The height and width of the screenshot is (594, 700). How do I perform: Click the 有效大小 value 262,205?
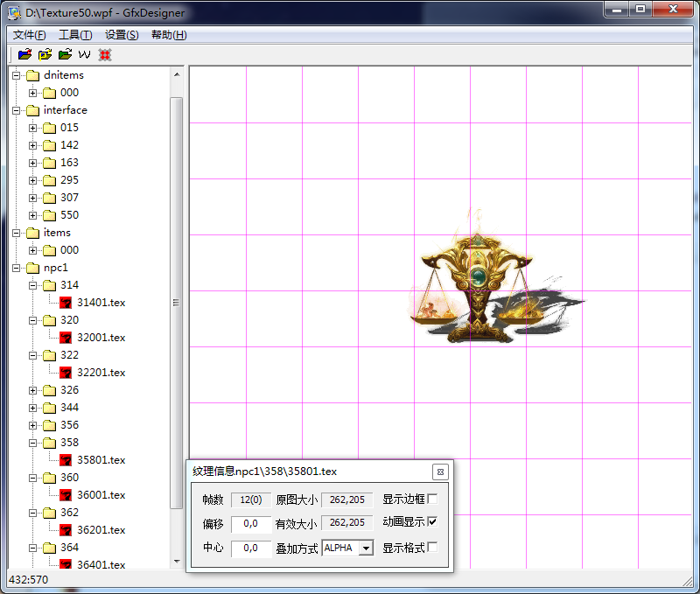click(347, 522)
